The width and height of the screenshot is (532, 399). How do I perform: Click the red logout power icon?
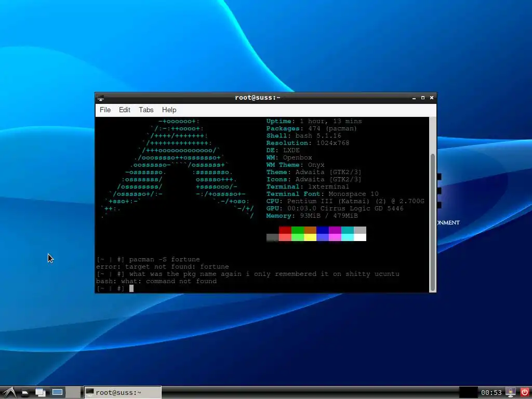click(525, 393)
